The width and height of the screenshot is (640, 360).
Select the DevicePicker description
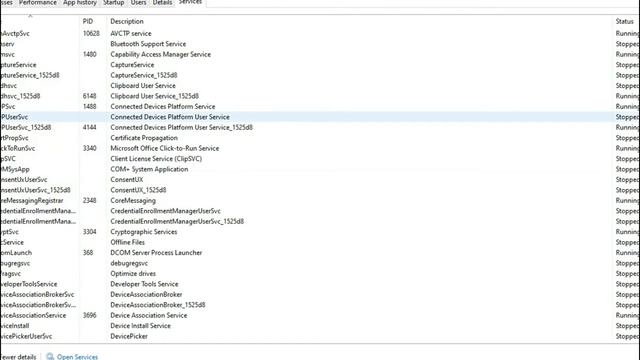(129, 336)
